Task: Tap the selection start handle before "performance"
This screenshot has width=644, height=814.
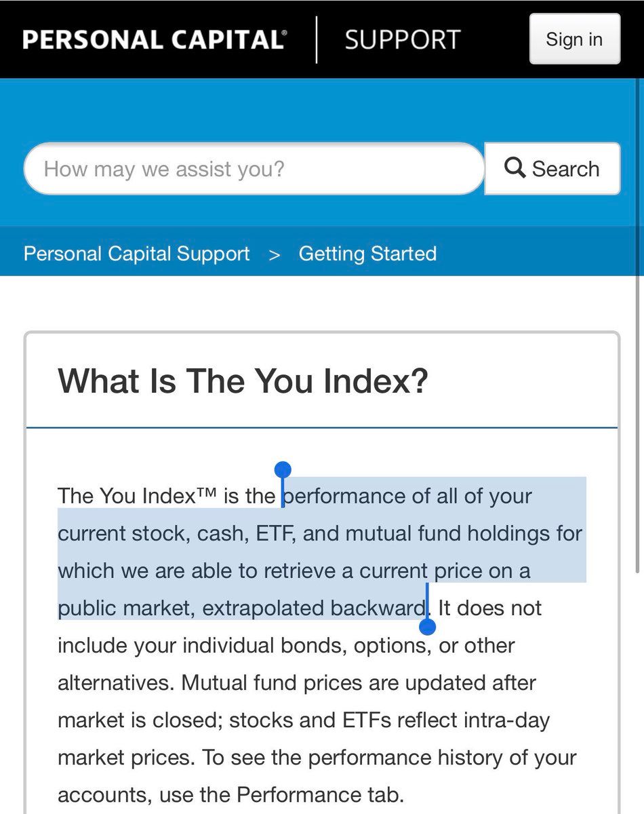Action: [283, 471]
